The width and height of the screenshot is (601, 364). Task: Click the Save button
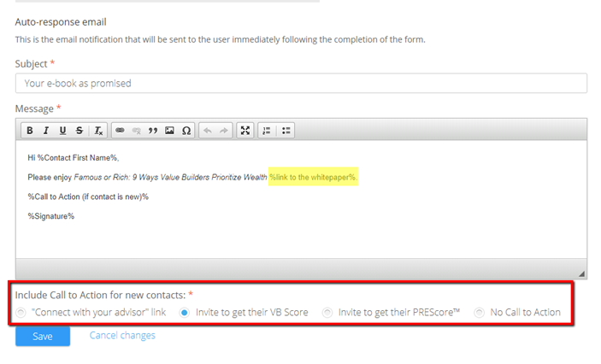43,336
